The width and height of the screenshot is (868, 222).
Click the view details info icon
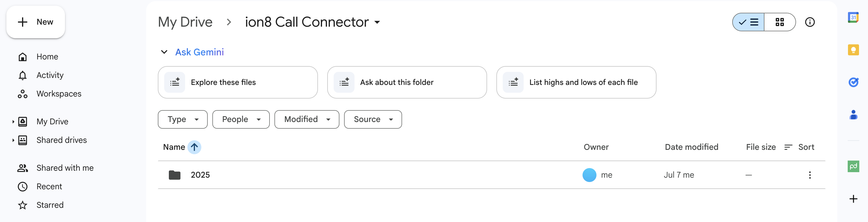[809, 22]
